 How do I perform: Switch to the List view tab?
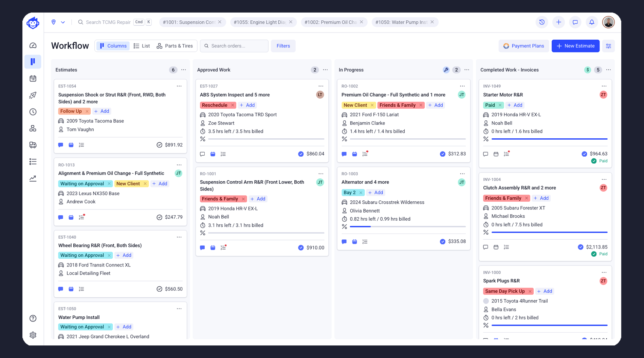coord(142,46)
